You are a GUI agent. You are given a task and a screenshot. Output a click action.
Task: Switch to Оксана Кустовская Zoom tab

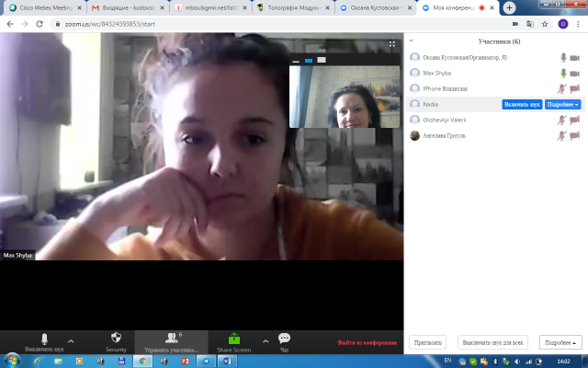[376, 7]
